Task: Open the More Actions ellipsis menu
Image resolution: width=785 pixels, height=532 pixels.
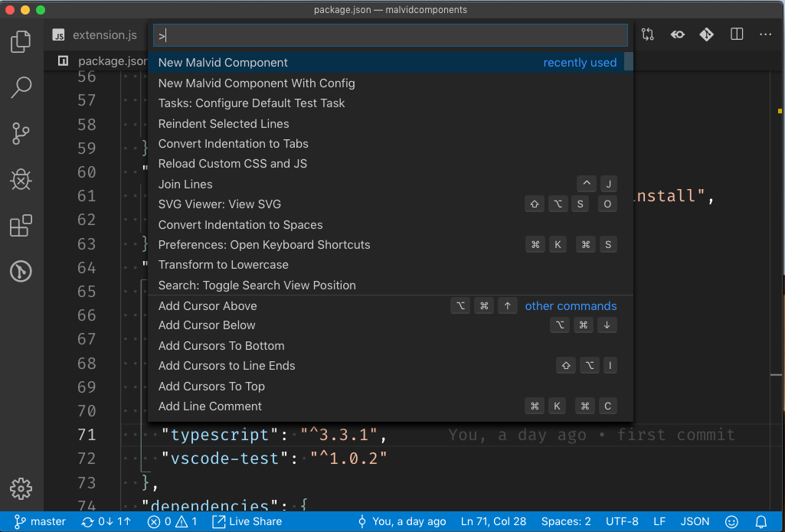Action: [x=766, y=34]
